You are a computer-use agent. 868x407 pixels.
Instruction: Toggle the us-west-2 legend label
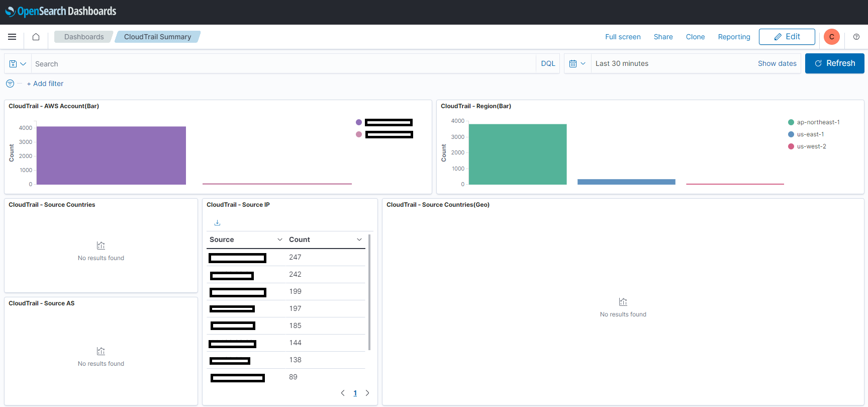point(812,146)
